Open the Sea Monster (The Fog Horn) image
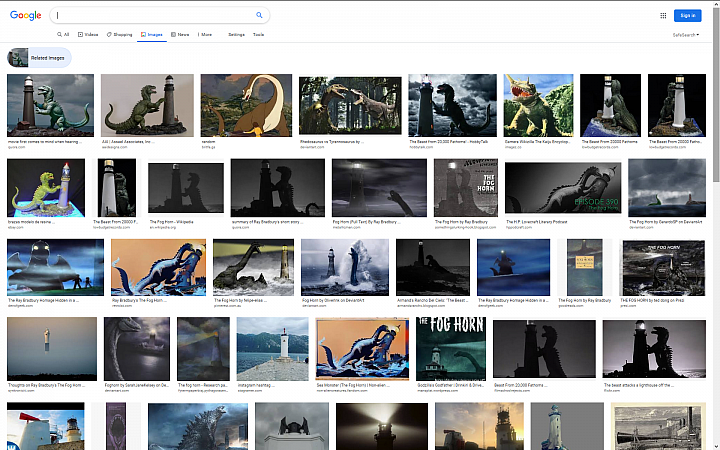 [362, 349]
